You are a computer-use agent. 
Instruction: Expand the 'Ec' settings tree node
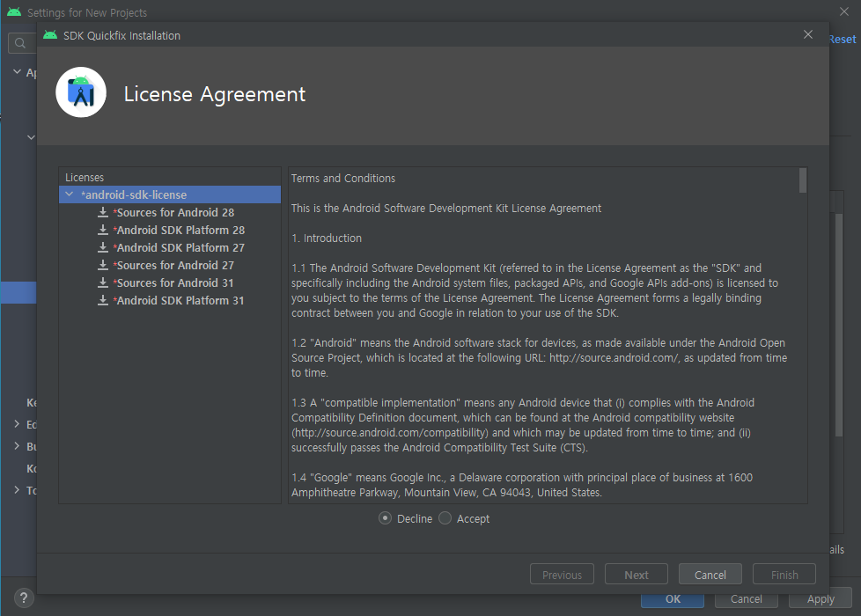17,424
